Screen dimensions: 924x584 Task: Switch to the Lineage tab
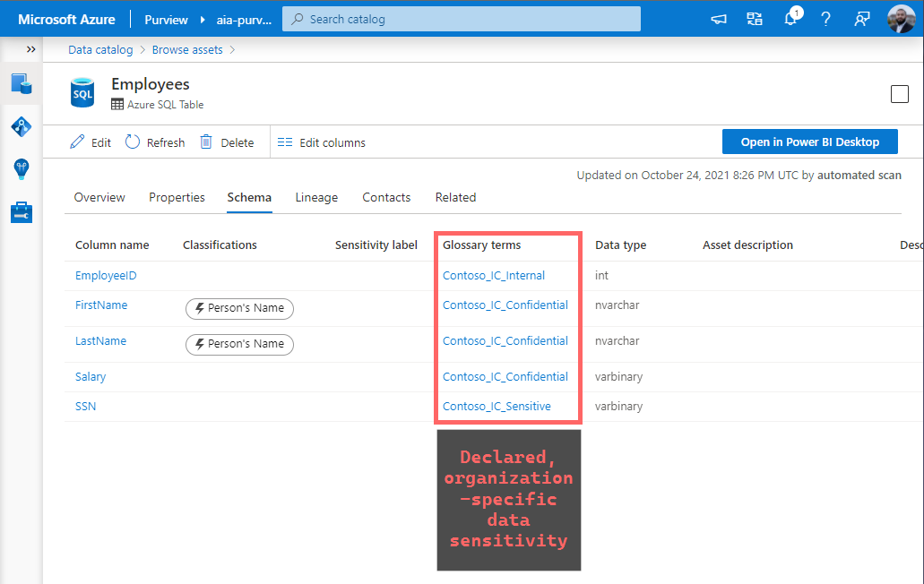pos(316,197)
